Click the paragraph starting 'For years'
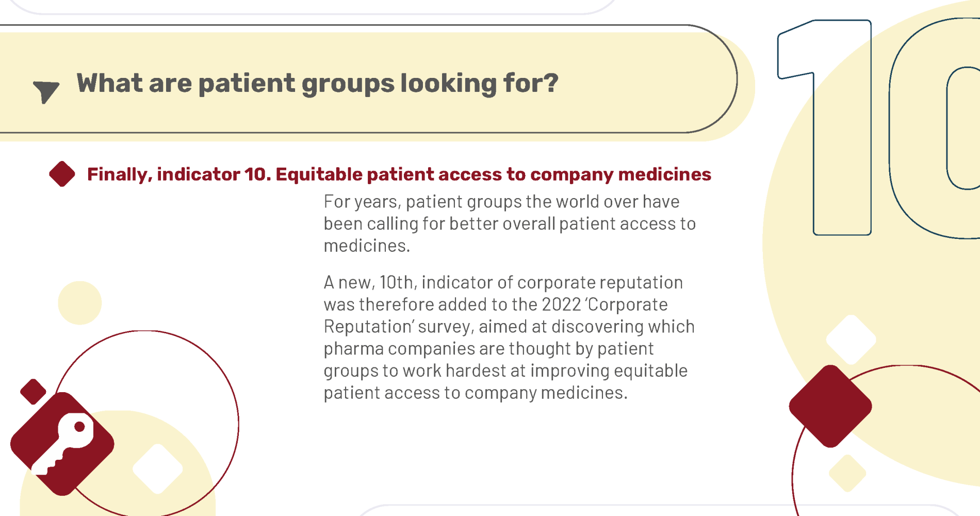This screenshot has width=980, height=516. (510, 223)
